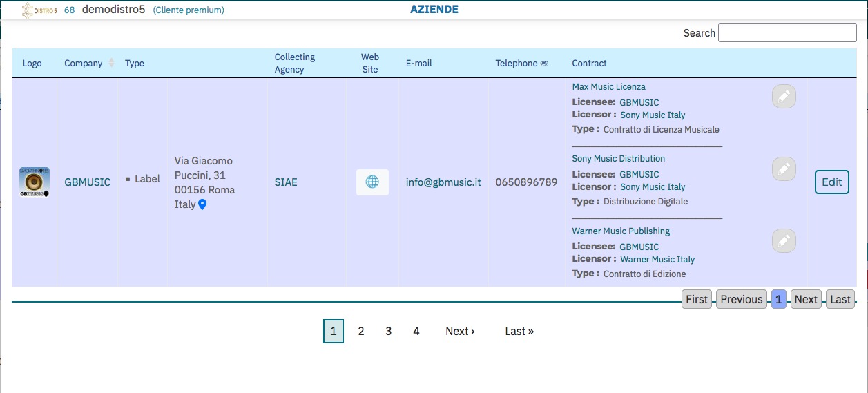Viewport: 868px width, 393px height.
Task: Edit the Sony Music Distribution contract pencil
Action: [784, 169]
